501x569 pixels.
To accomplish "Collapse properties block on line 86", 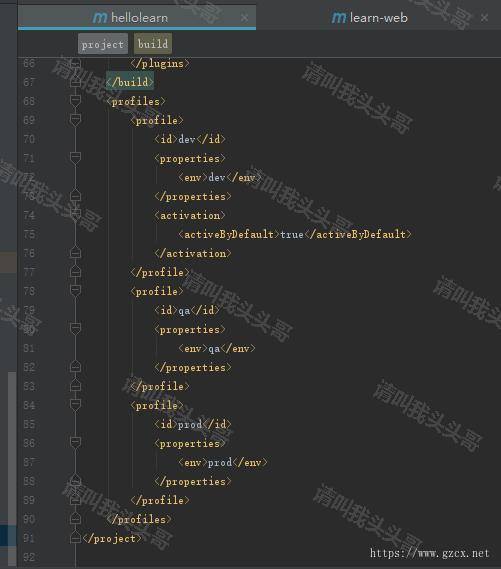I will [75, 443].
